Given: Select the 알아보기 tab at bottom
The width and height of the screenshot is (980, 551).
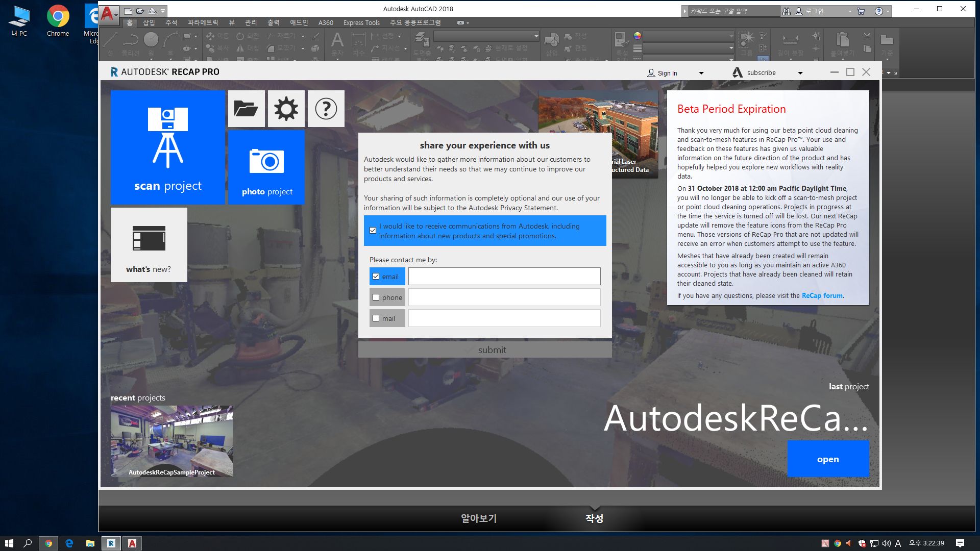Looking at the screenshot, I should 479,518.
